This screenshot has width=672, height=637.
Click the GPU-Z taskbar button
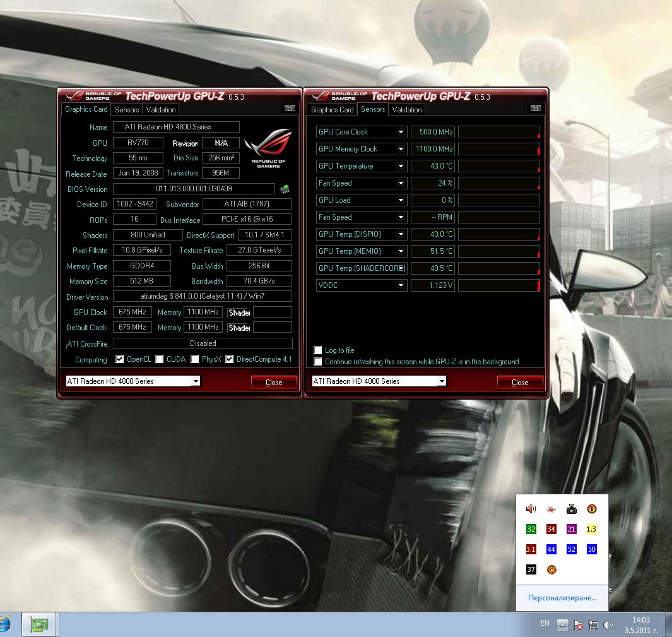(39, 624)
